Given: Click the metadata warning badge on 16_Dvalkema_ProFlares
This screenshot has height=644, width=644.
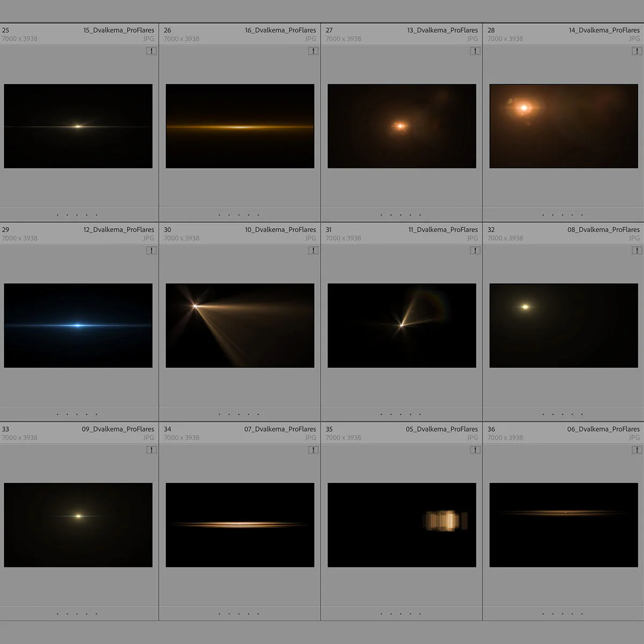Looking at the screenshot, I should [313, 51].
